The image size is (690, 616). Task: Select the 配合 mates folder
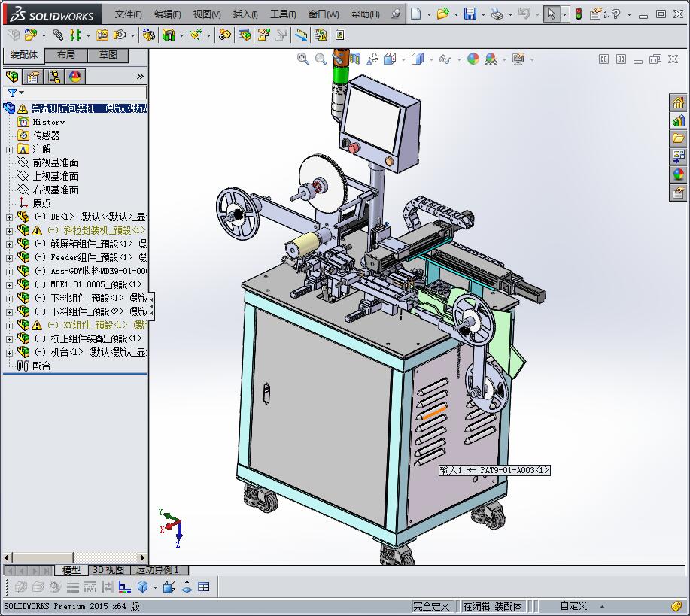point(41,366)
